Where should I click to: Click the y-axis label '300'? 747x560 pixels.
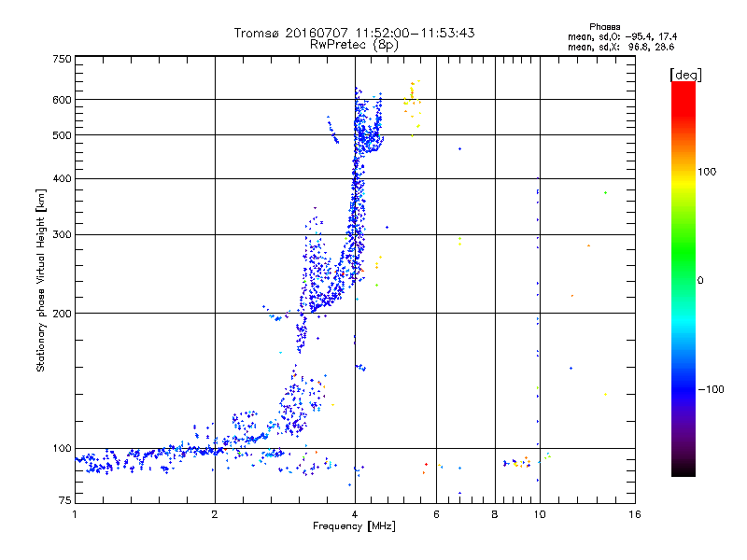pyautogui.click(x=62, y=235)
